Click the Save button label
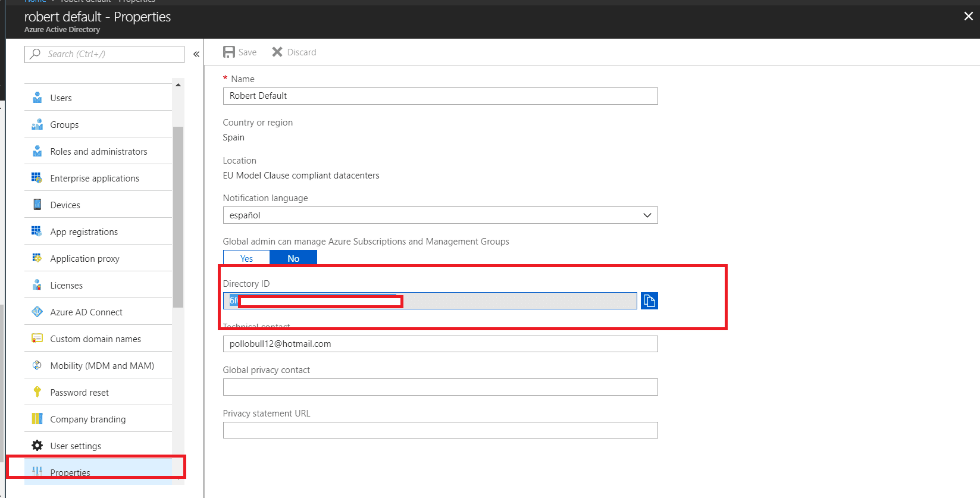 coord(248,52)
